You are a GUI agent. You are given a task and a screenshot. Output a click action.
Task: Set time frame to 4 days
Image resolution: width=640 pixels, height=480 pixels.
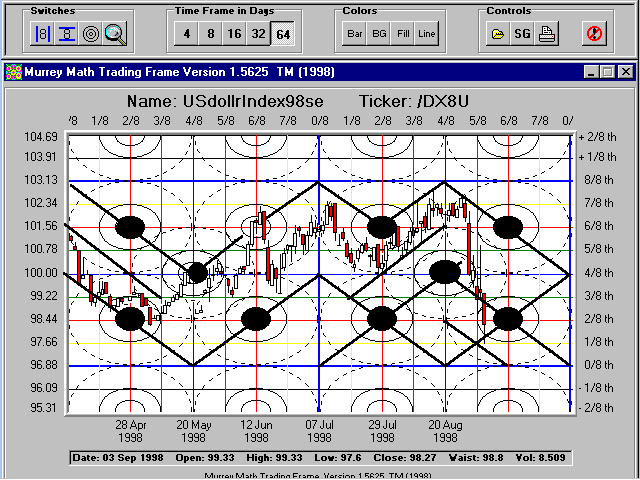pyautogui.click(x=185, y=33)
